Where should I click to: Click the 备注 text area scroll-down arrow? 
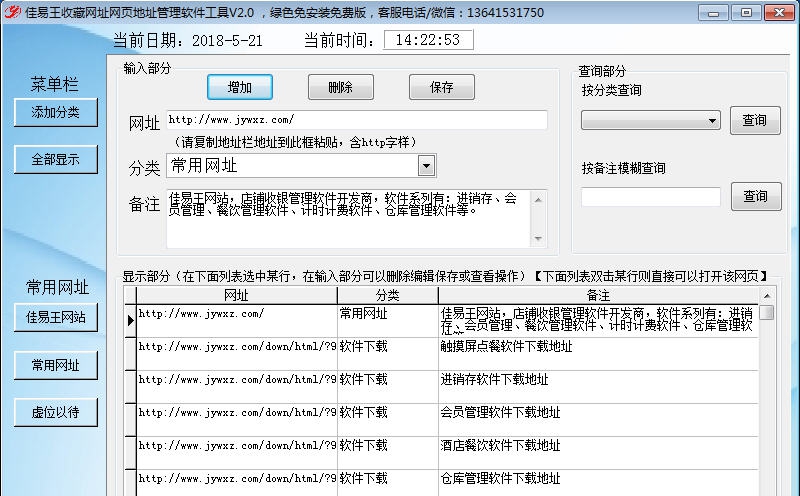coord(538,238)
